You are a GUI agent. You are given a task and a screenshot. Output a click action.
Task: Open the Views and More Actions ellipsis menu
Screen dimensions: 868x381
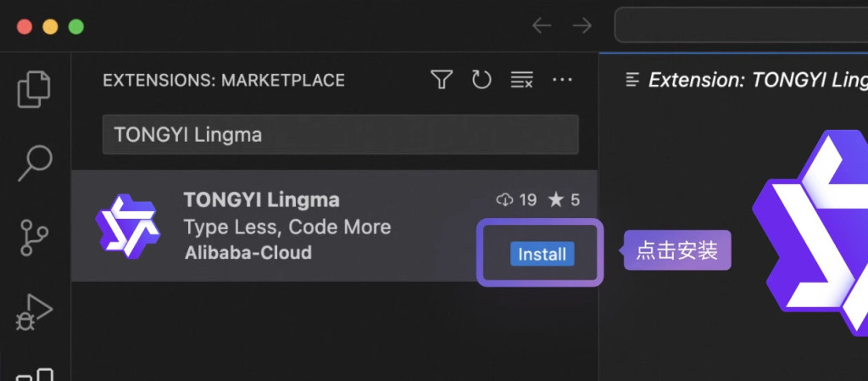click(563, 80)
